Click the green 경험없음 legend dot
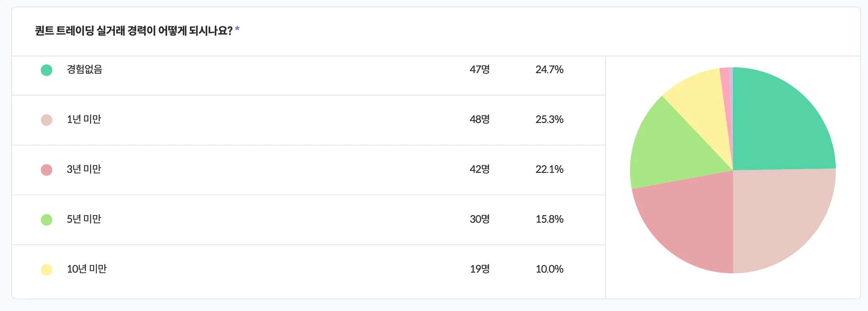The image size is (868, 311). click(47, 70)
